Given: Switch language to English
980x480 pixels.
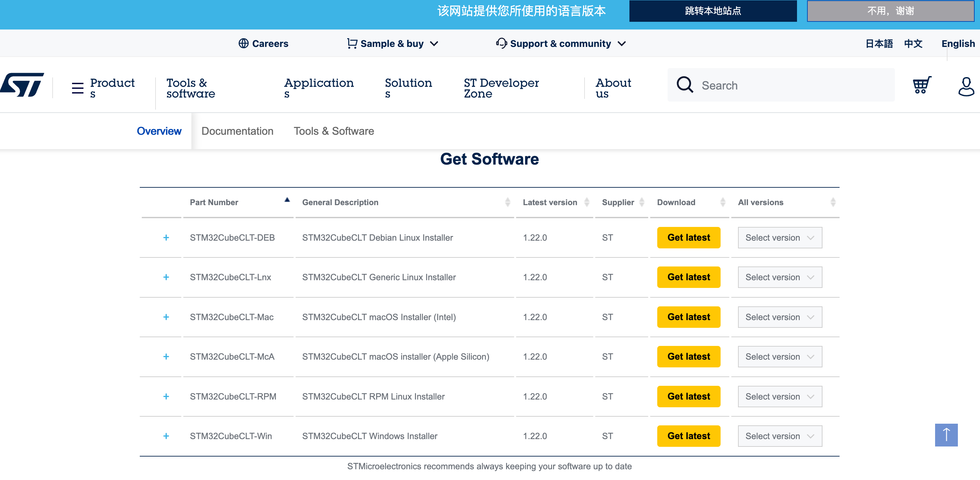Looking at the screenshot, I should (x=958, y=43).
